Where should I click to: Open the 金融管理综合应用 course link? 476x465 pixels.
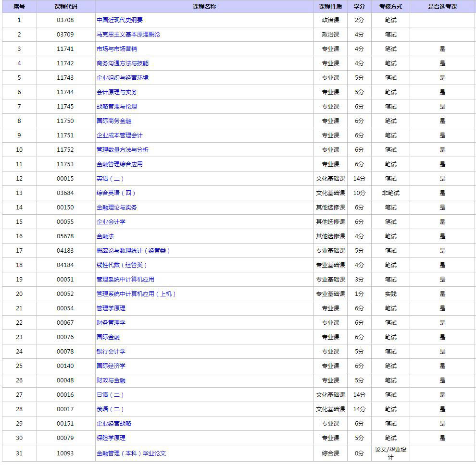[x=120, y=164]
